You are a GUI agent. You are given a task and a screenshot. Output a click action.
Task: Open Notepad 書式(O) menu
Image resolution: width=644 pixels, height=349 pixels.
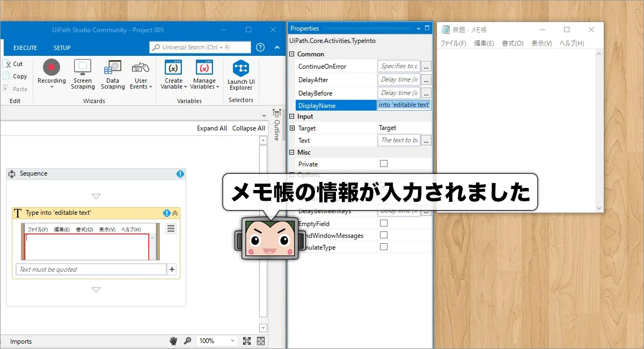[513, 43]
